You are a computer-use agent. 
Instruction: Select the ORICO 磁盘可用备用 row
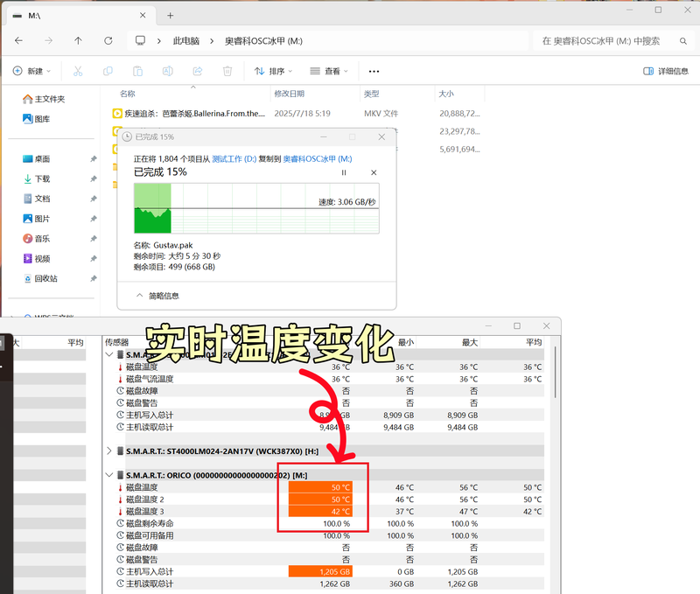click(x=330, y=535)
